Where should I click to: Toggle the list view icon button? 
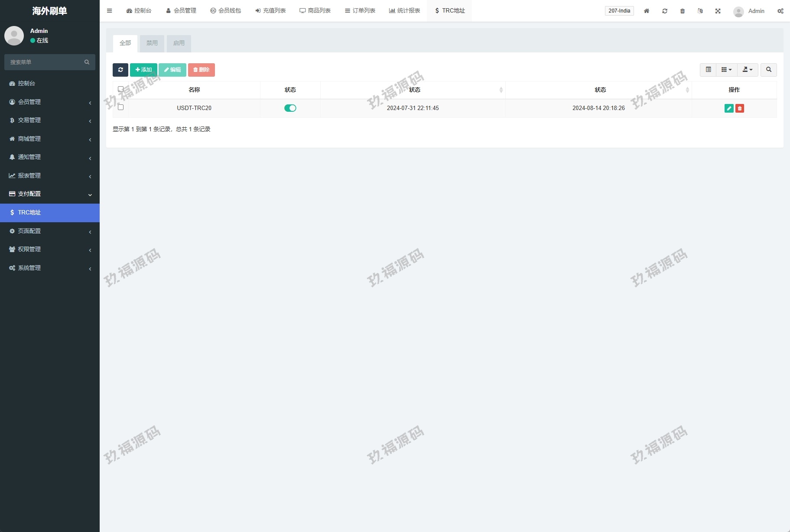point(708,70)
